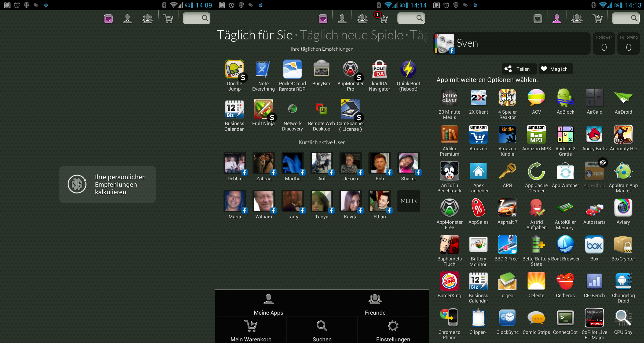644x343 pixels.
Task: Select Suchen in bottom menu
Action: point(322,330)
